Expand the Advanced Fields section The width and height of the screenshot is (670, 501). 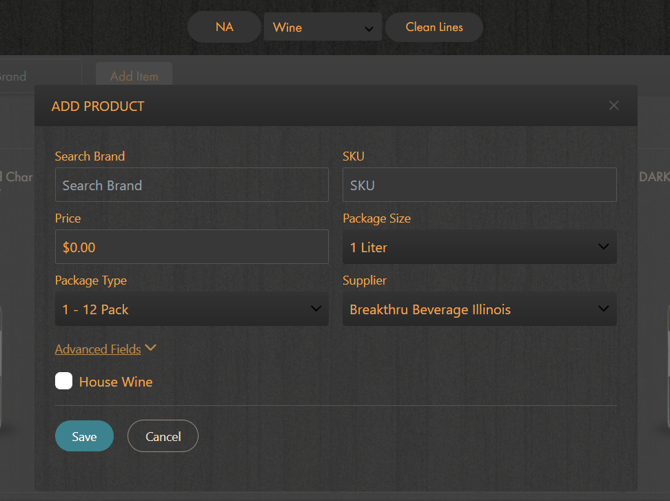[98, 349]
